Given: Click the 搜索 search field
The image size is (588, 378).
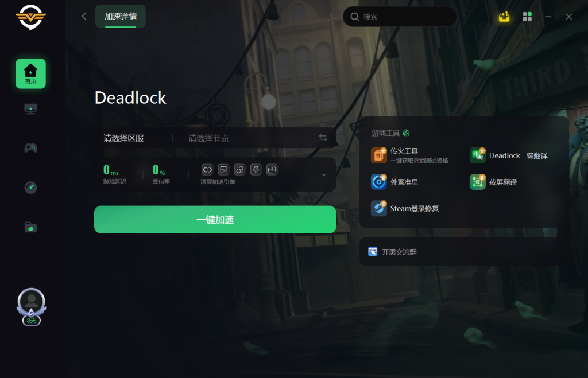Looking at the screenshot, I should [400, 17].
